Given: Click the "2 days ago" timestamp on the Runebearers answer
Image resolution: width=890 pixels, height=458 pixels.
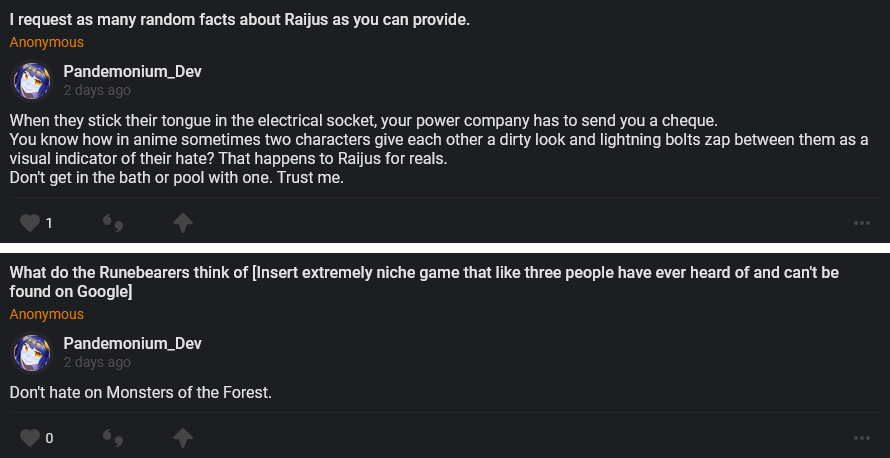Looking at the screenshot, I should [97, 362].
